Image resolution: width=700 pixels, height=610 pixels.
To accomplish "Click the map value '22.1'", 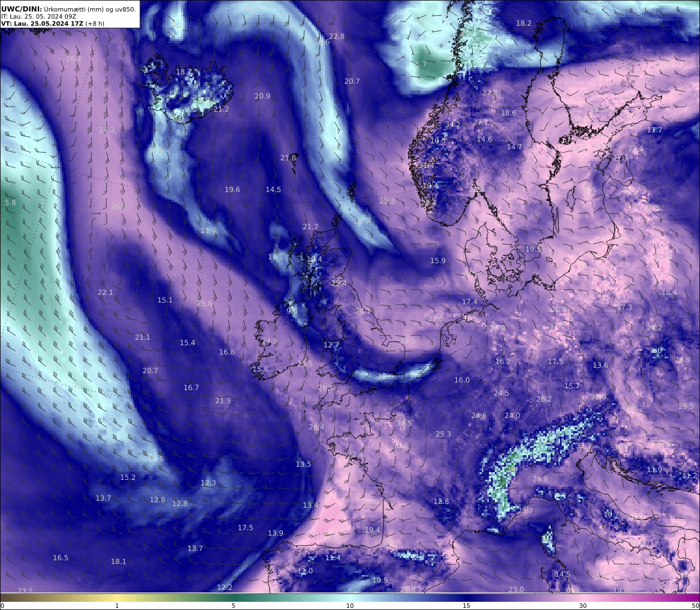I will tap(106, 292).
